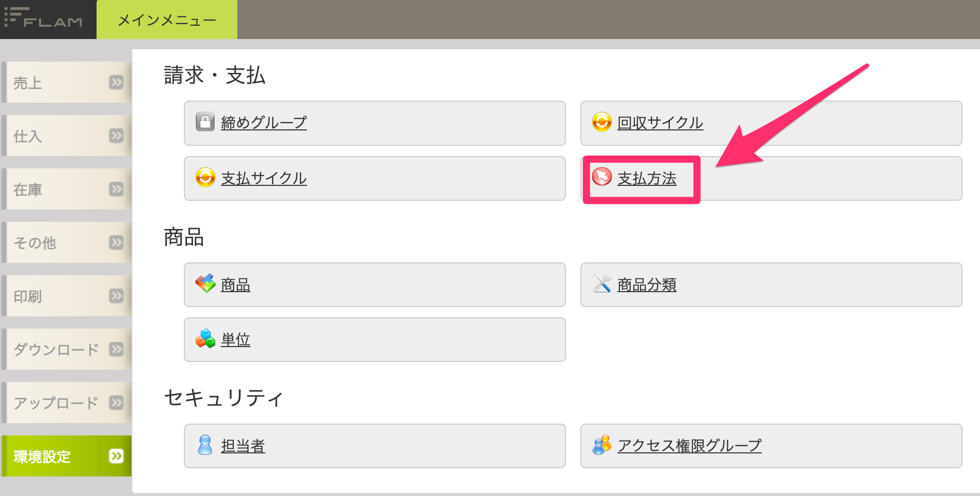Click the orange cycle icon beside 回収サイクル
This screenshot has height=496, width=980.
(x=601, y=122)
